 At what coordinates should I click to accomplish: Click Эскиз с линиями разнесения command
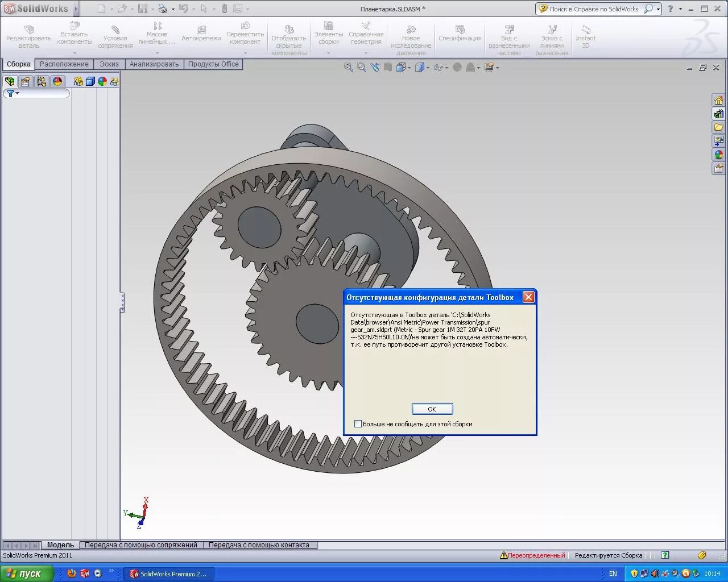552,40
